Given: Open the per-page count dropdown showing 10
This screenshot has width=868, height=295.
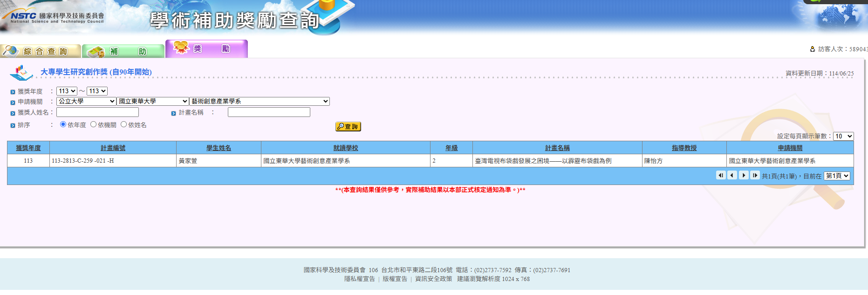Looking at the screenshot, I should [843, 136].
